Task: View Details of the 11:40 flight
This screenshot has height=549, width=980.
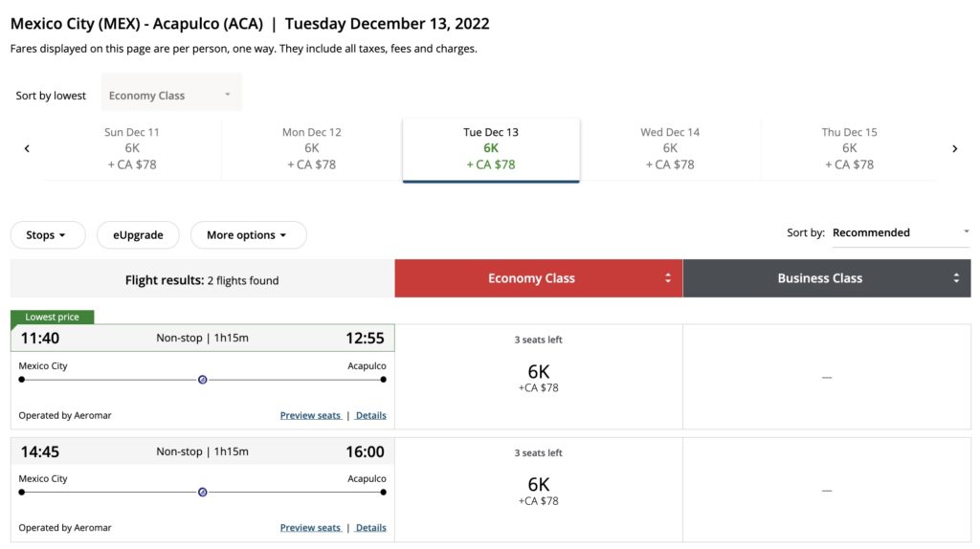Action: click(371, 415)
